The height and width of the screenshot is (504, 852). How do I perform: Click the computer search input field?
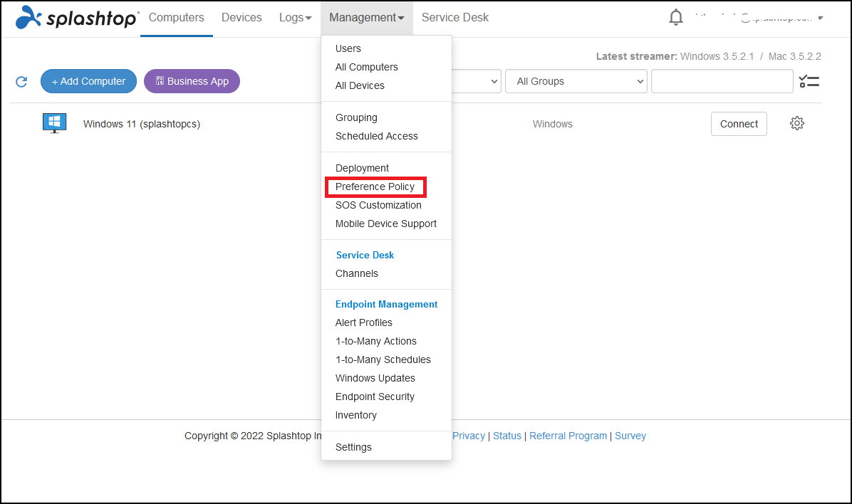point(722,81)
